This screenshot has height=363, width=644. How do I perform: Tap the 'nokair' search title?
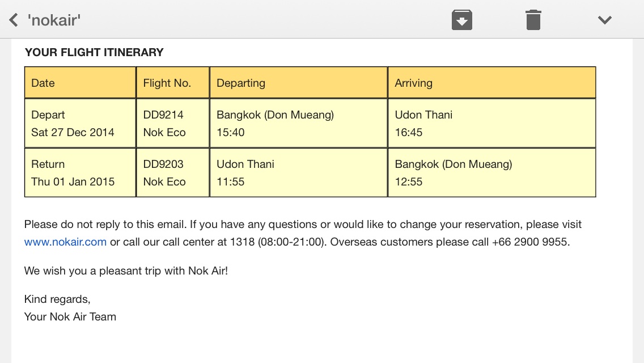(54, 21)
